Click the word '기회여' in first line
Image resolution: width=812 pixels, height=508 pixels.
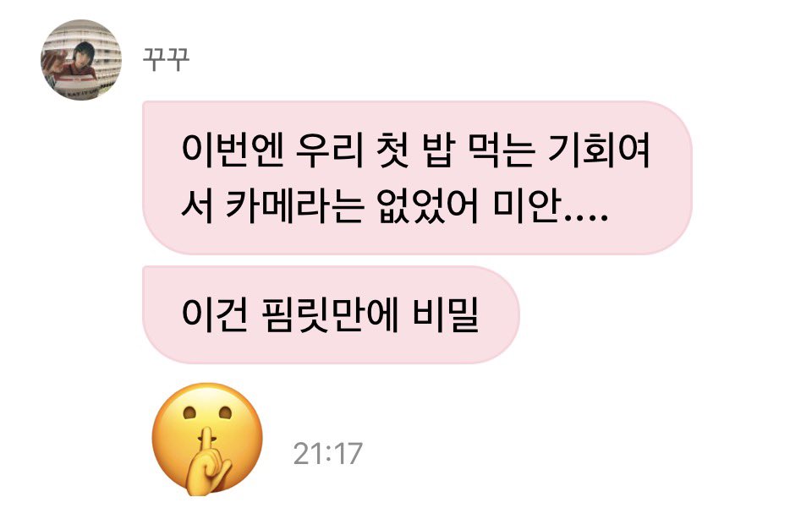point(599,150)
